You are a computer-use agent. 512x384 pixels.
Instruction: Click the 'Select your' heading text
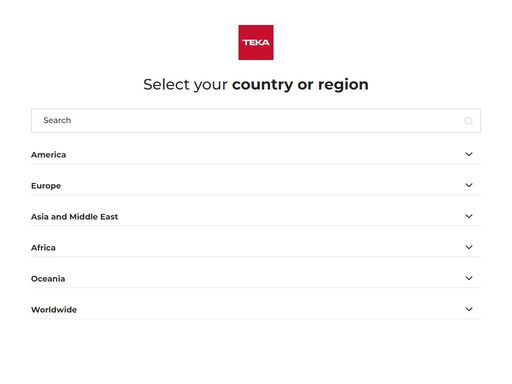[185, 85]
